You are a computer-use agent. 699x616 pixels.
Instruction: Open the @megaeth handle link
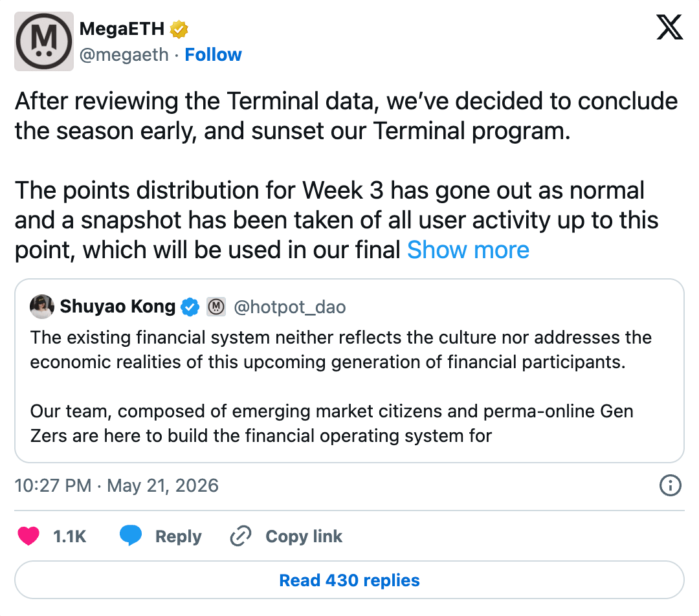(124, 55)
